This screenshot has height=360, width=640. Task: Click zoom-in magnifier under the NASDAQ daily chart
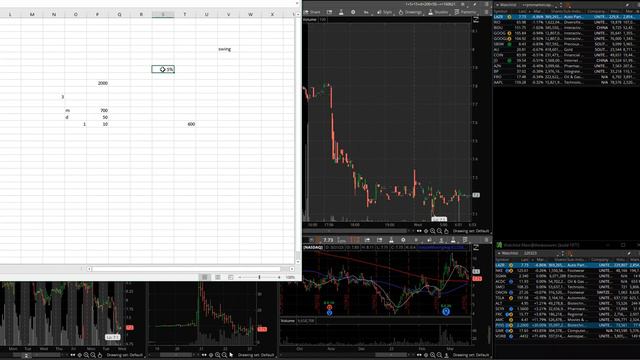coord(433,355)
